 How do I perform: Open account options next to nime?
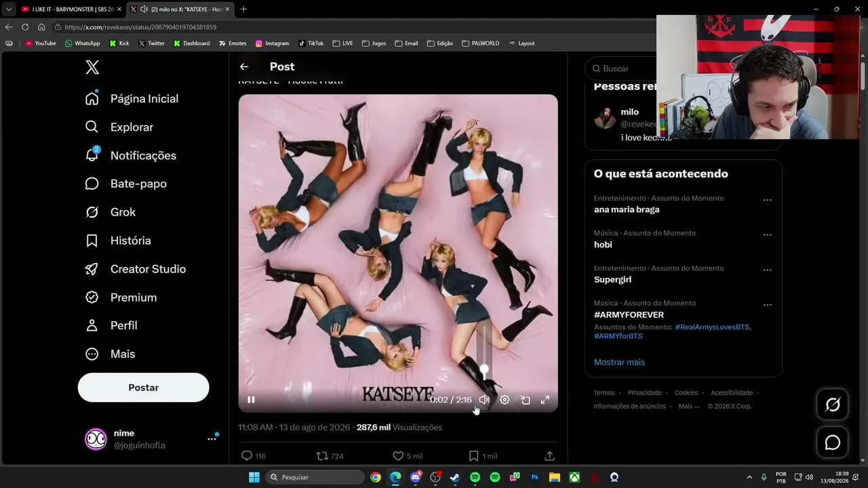212,439
